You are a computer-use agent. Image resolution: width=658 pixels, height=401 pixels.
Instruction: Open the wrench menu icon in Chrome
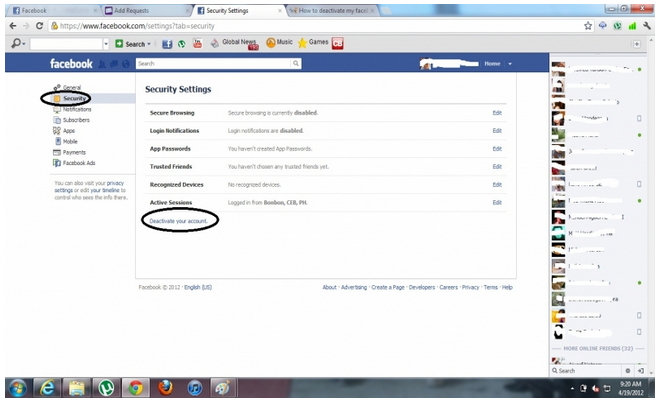[646, 26]
